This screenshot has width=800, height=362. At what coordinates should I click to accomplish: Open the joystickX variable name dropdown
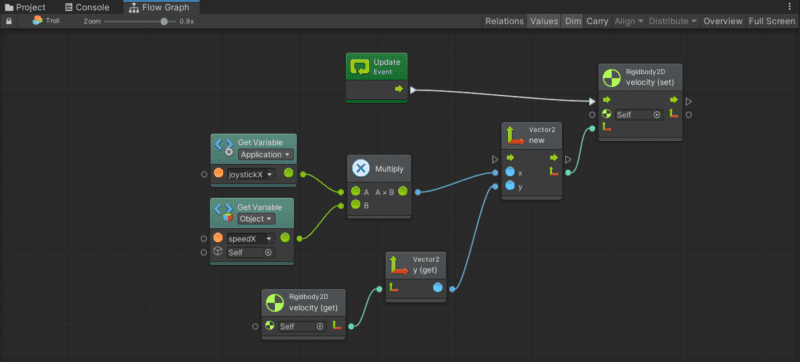[x=251, y=174]
